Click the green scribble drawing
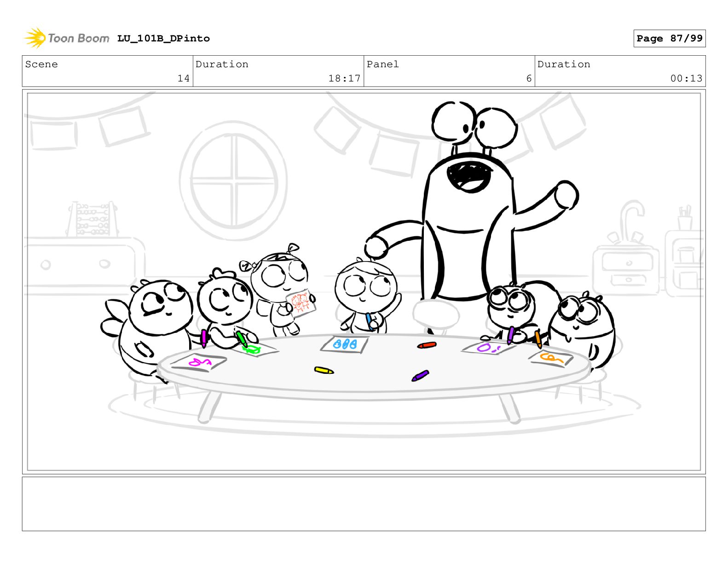728x564 pixels. coord(252,350)
